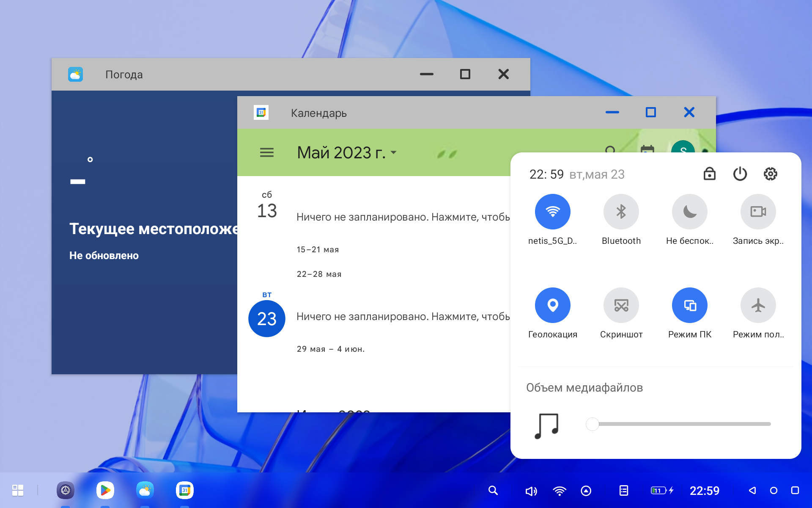The width and height of the screenshot is (812, 508).
Task: Click the lock screen icon in quick settings
Action: point(709,174)
